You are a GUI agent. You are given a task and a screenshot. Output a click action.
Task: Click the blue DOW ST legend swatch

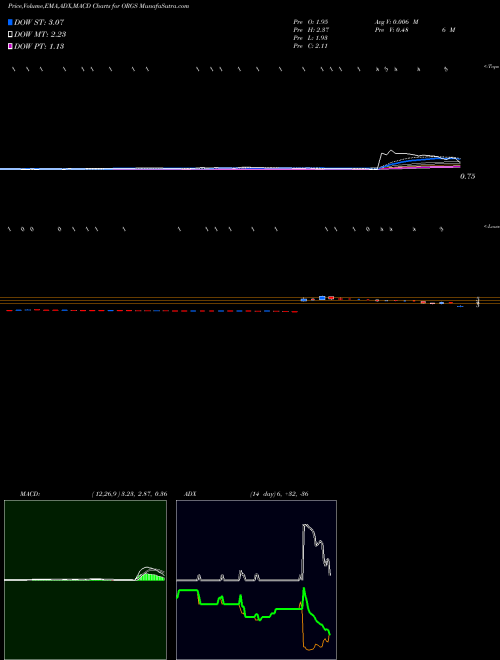[x=10, y=22]
